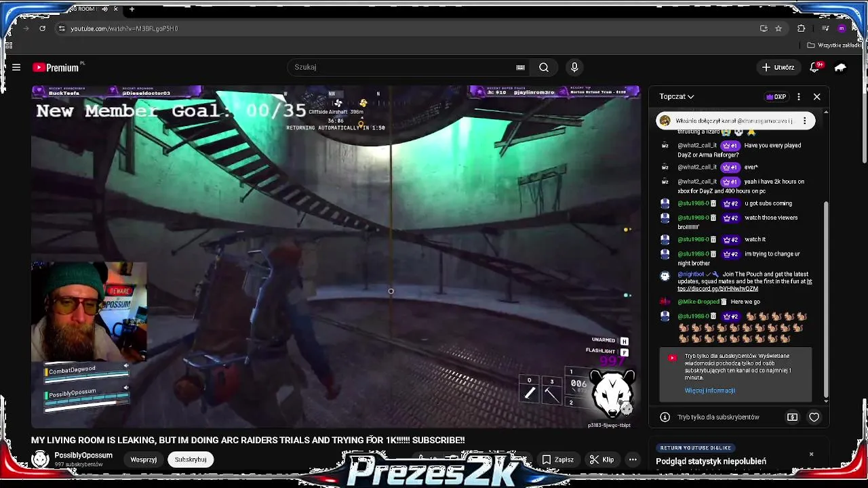
Task: Reload the page in the browser
Action: [42, 28]
